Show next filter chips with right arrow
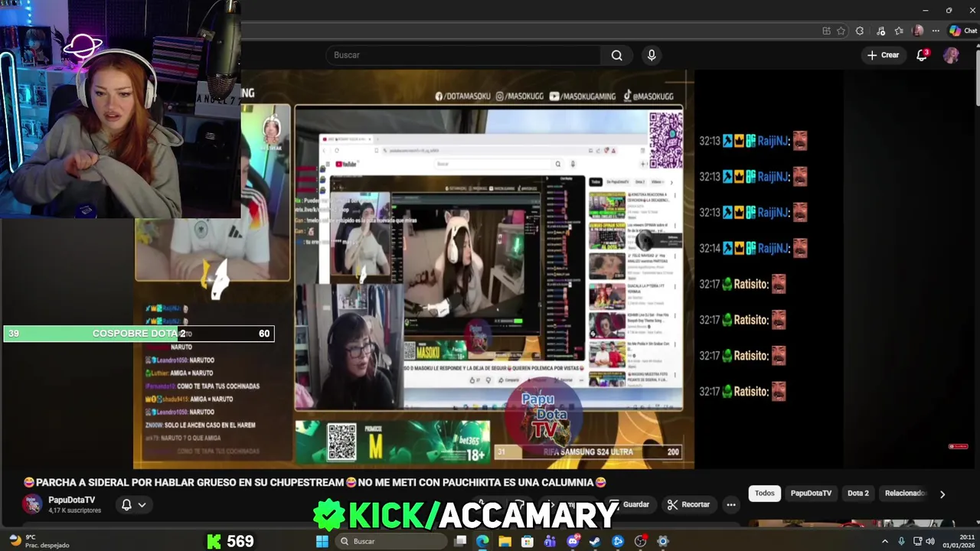Screen dimensions: 980x551 point(942,494)
